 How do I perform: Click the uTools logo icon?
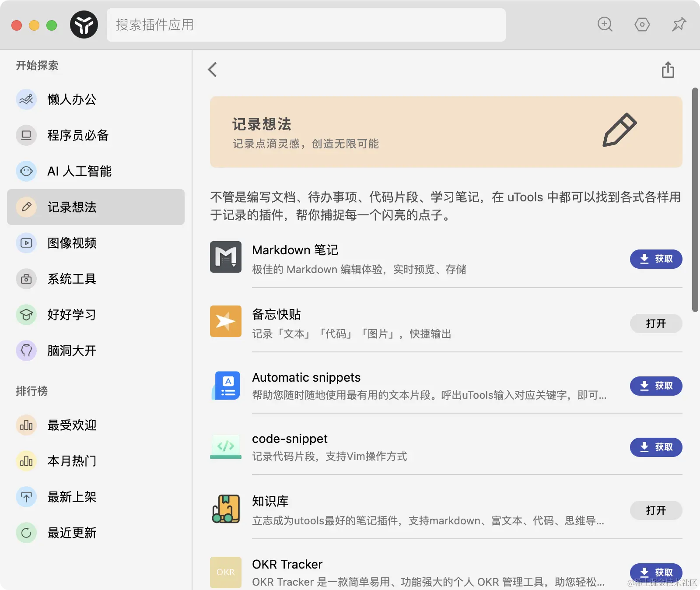click(84, 25)
